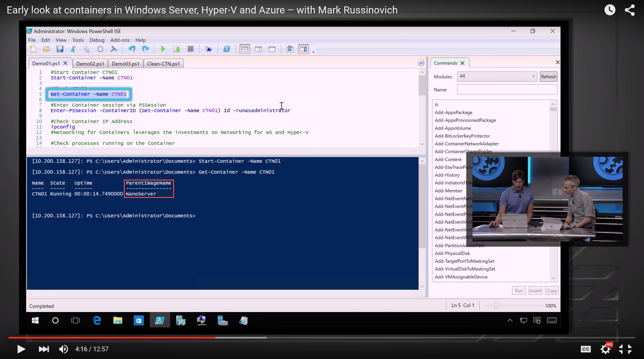Redo the edit in ISE toolbar

click(146, 49)
